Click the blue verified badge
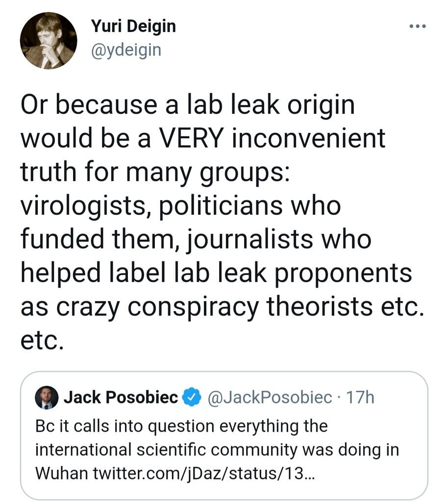Viewport: 448px width, 502px height. (191, 397)
